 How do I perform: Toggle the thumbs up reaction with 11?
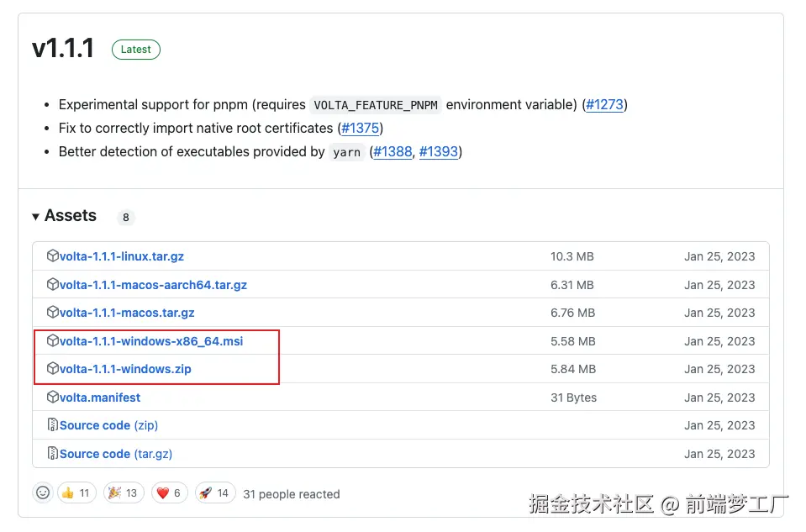(76, 493)
